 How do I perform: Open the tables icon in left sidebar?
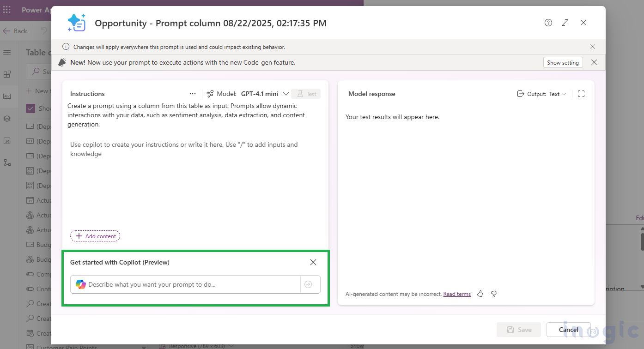point(7,74)
